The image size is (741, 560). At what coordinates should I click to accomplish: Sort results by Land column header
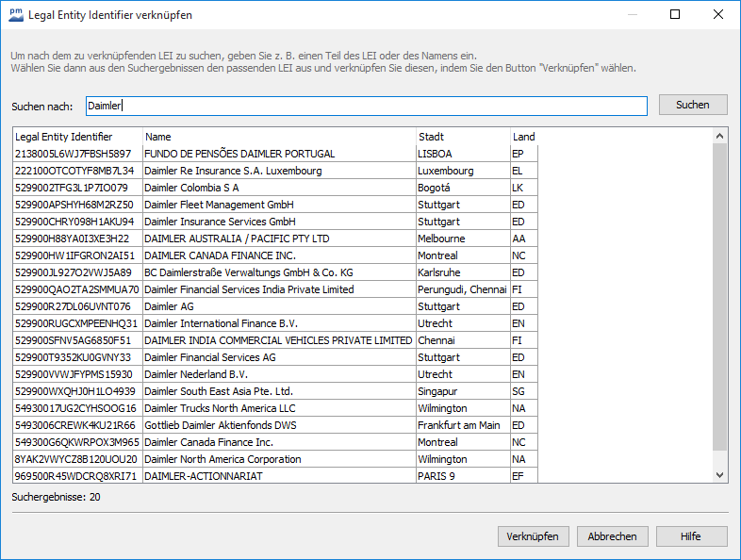pyautogui.click(x=523, y=137)
